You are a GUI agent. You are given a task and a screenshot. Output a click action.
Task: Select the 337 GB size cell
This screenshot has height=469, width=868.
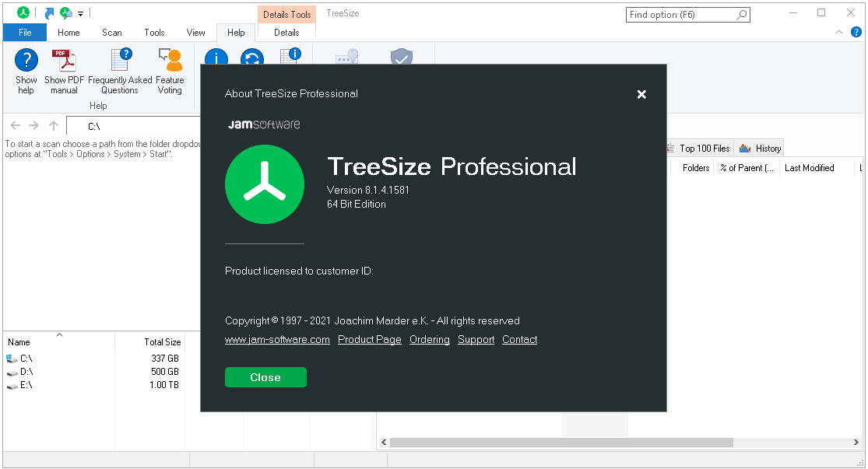tap(165, 359)
